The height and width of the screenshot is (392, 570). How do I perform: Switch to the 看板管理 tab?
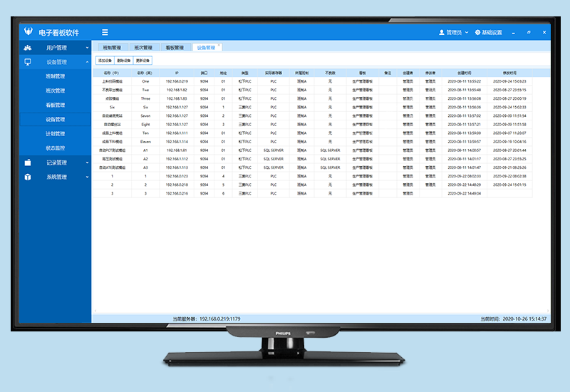(x=174, y=48)
